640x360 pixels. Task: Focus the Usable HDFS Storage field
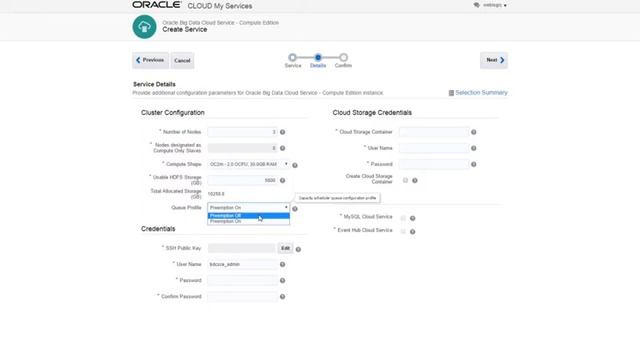[242, 180]
